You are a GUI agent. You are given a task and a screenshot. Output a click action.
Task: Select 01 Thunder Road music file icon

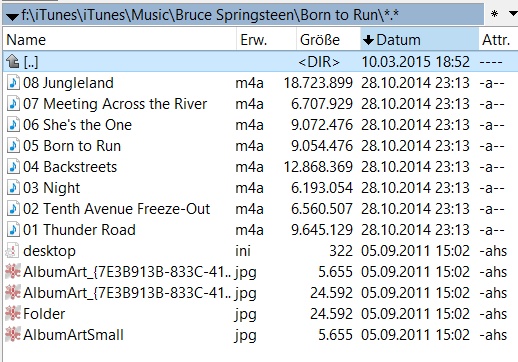13,230
